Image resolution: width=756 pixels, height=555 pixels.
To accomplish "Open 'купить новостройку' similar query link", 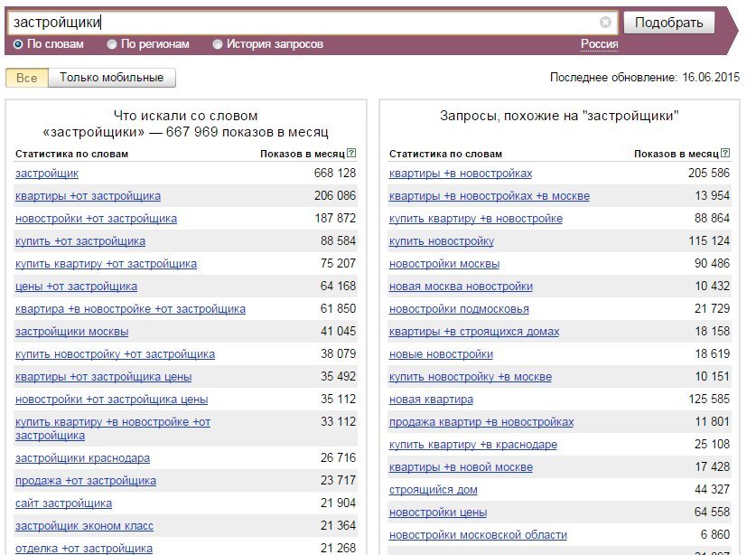I will point(442,241).
